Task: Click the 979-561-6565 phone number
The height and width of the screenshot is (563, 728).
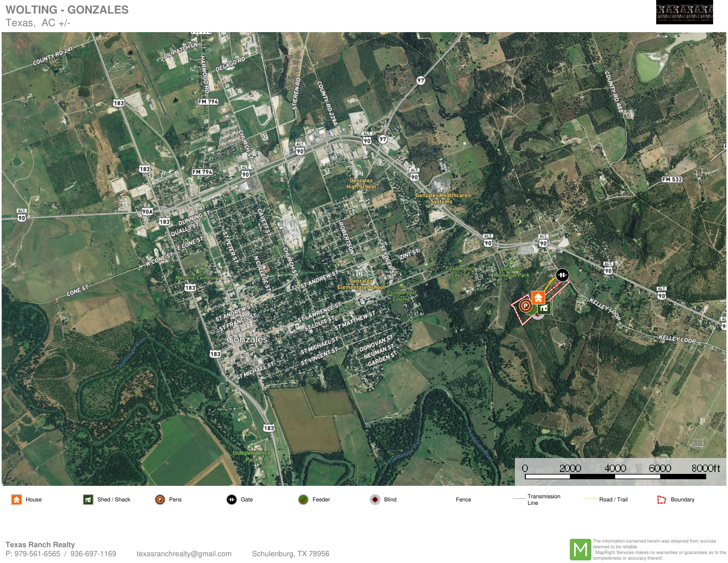Action: pos(37,554)
